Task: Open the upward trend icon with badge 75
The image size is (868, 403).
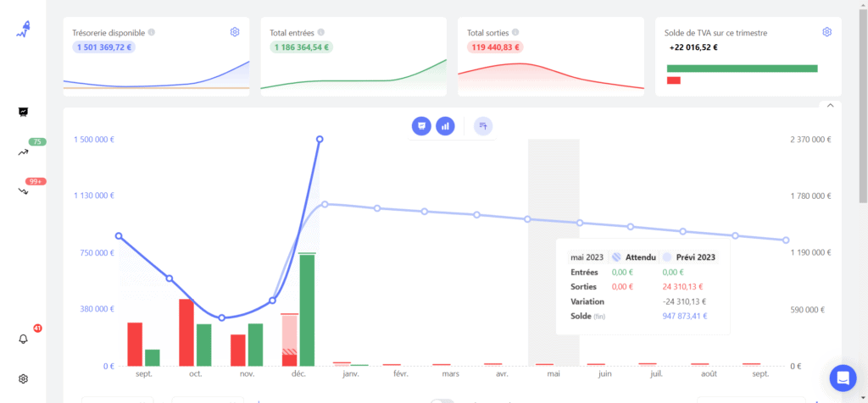Action: 24,152
